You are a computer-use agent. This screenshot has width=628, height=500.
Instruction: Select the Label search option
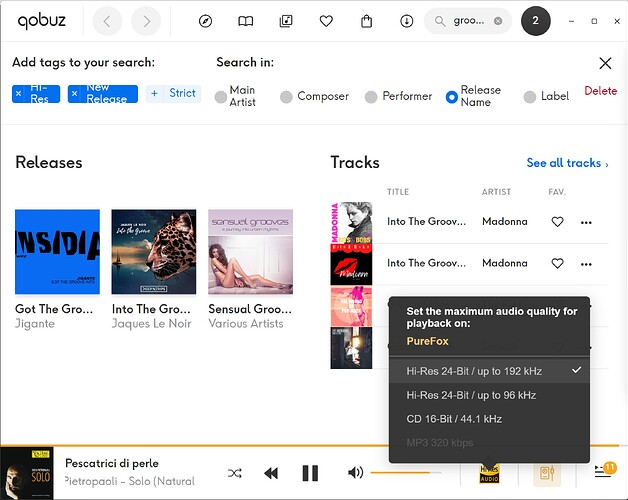528,97
